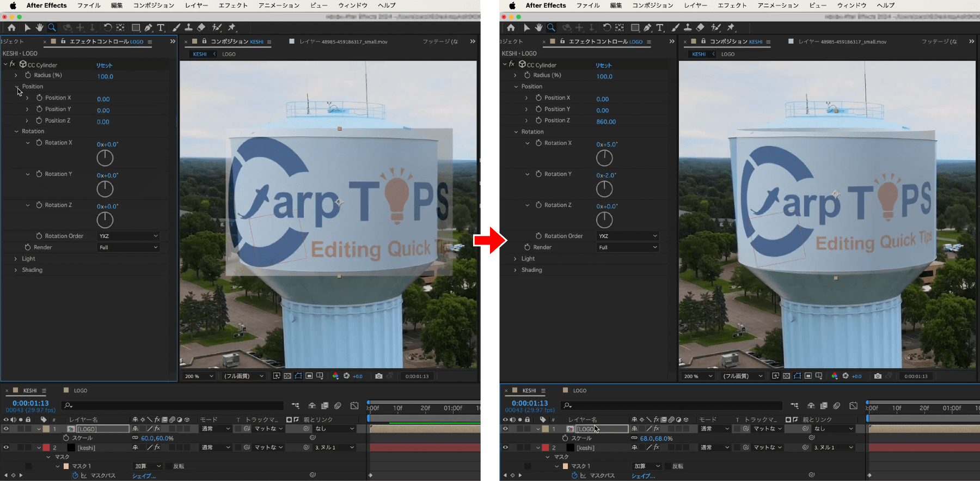The image size is (980, 481).
Task: Select the Roto Brush tool in left screenshot
Action: [217, 27]
